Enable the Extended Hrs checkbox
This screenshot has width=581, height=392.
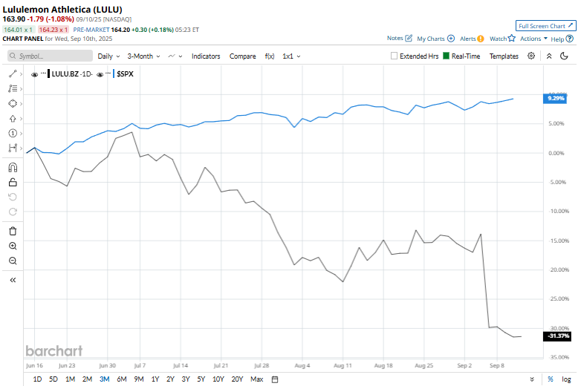[395, 56]
